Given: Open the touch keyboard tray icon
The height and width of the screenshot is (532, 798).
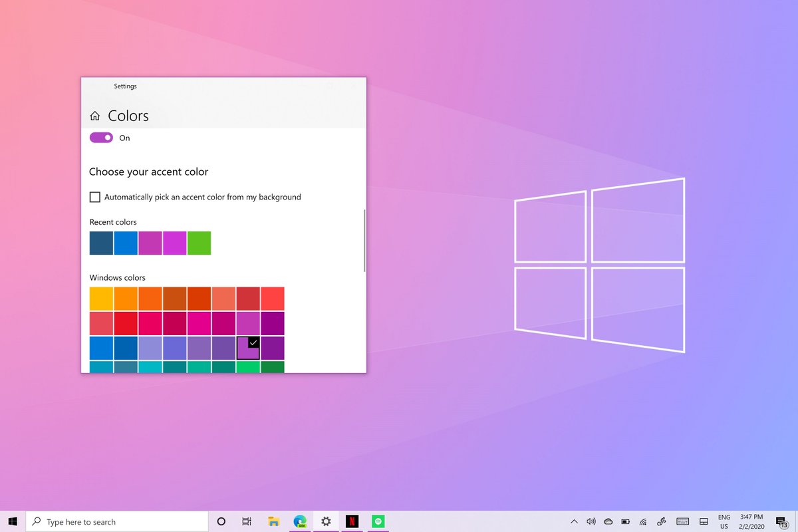Looking at the screenshot, I should point(682,521).
